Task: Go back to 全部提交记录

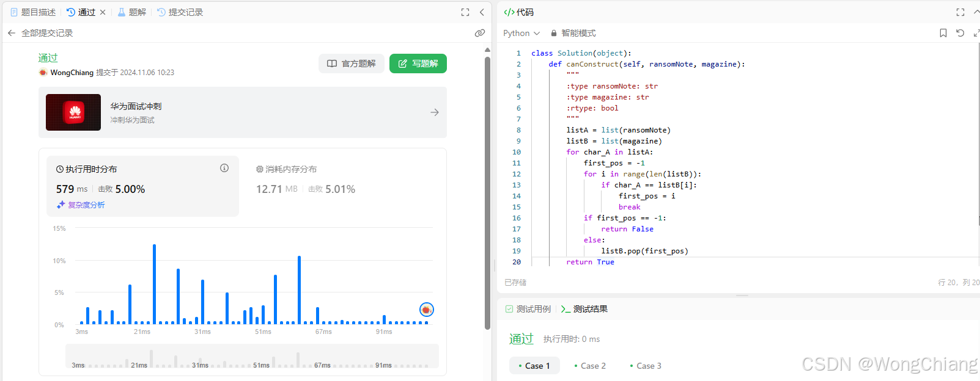Action: click(x=40, y=33)
